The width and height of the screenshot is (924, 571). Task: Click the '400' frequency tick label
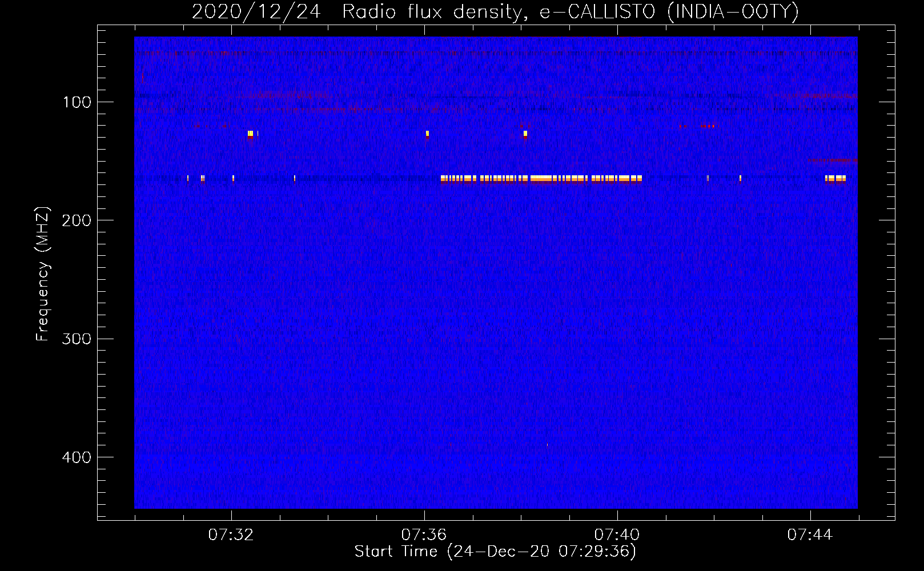(77, 457)
